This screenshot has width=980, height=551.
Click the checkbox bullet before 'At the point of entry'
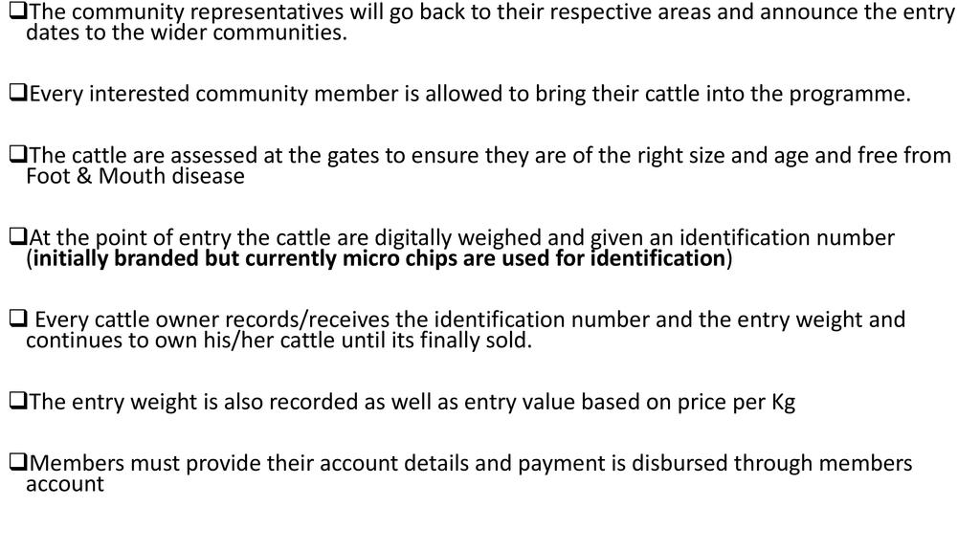coord(18,237)
